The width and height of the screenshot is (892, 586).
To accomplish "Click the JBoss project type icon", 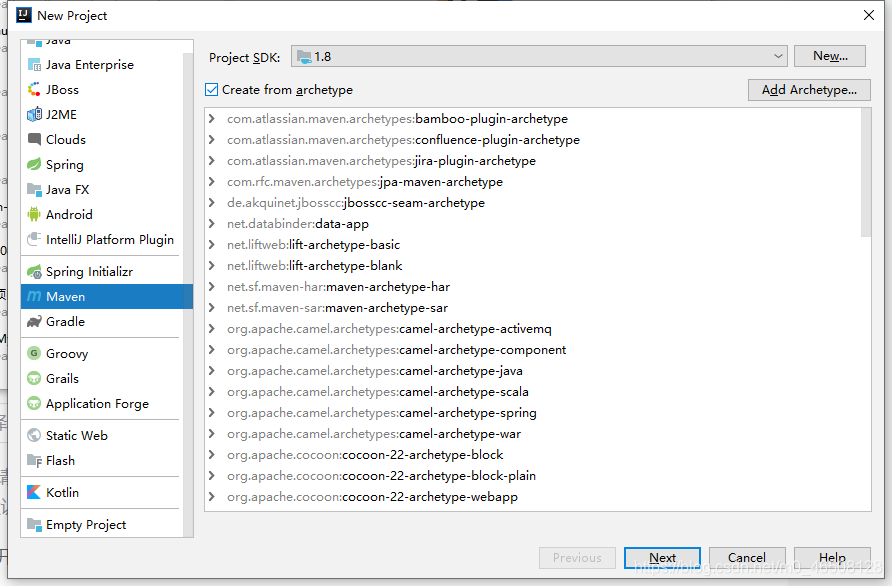I will pyautogui.click(x=34, y=90).
